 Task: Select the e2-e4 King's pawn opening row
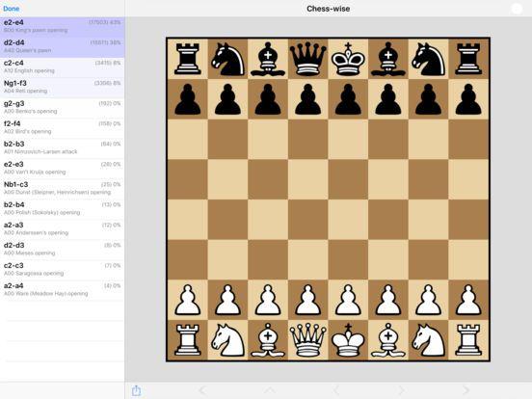coord(63,26)
